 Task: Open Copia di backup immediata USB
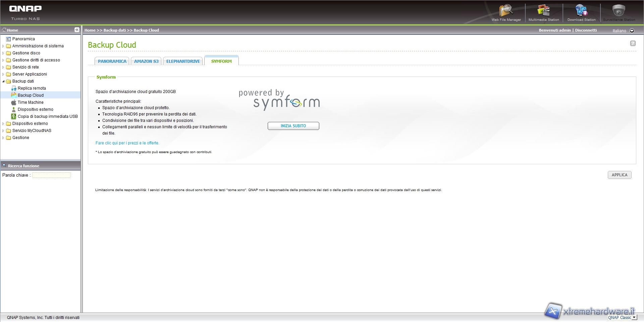[48, 117]
